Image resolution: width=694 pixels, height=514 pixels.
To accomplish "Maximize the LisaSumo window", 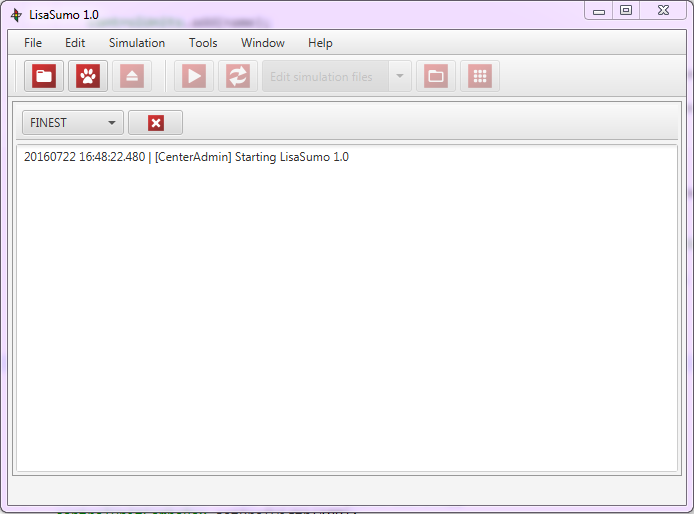I will [x=626, y=11].
